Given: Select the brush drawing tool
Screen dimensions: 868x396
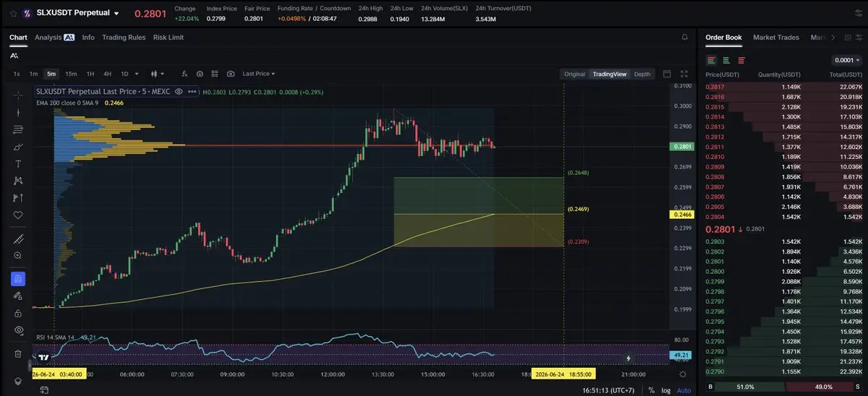Looking at the screenshot, I should click(18, 147).
